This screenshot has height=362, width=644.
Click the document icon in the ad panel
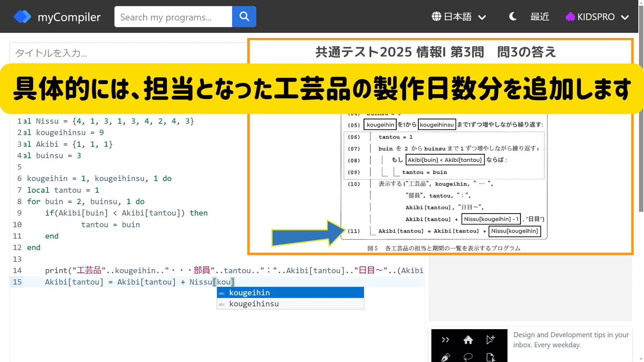pos(490,357)
